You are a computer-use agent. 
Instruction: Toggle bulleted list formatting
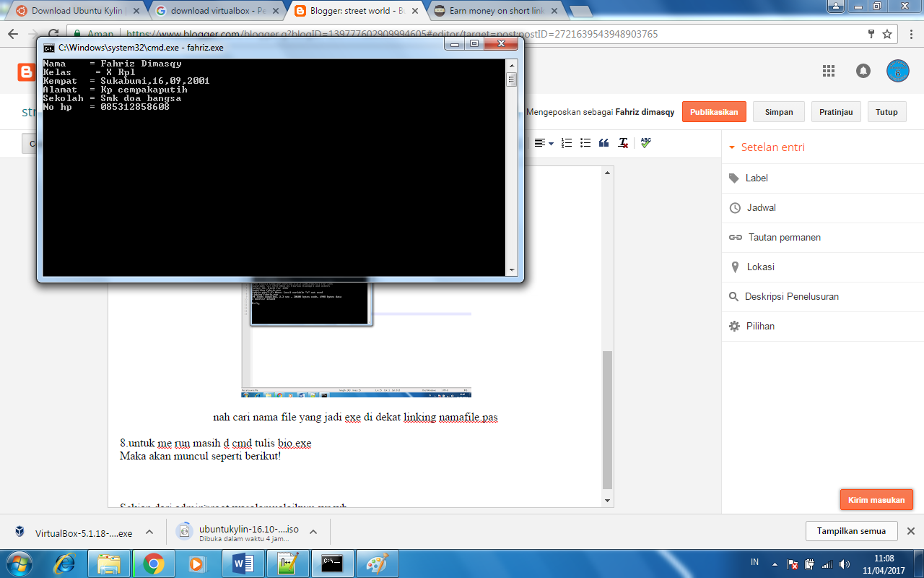pyautogui.click(x=585, y=143)
